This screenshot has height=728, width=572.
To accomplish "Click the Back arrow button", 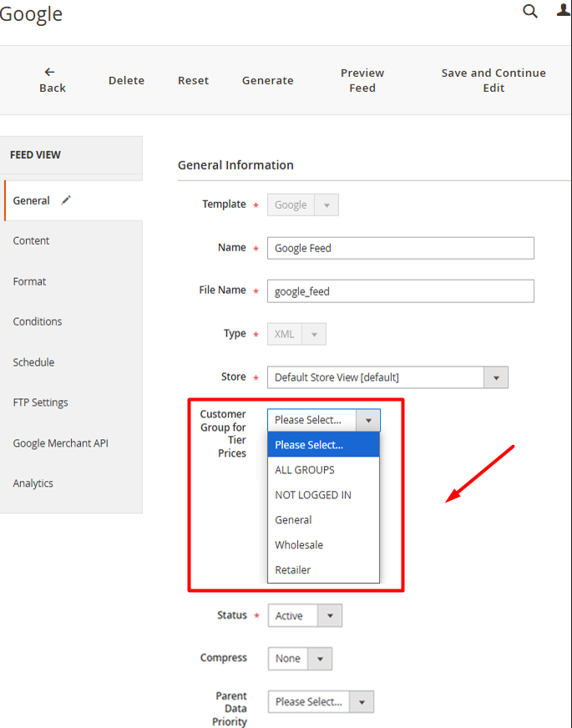I will (52, 80).
